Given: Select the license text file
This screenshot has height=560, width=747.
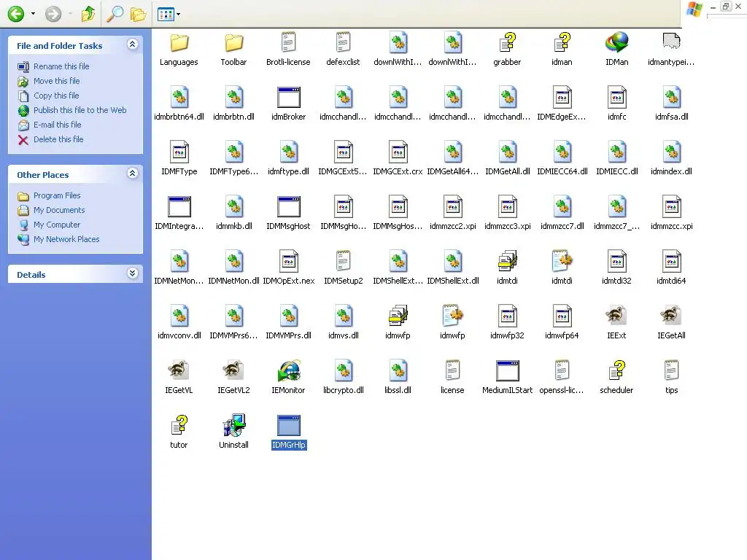Looking at the screenshot, I should pyautogui.click(x=452, y=378).
